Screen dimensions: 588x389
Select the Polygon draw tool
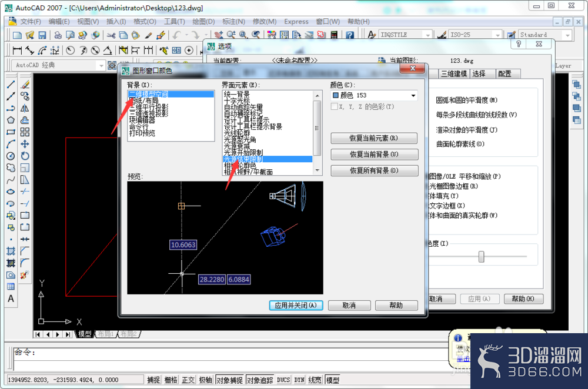(x=11, y=120)
